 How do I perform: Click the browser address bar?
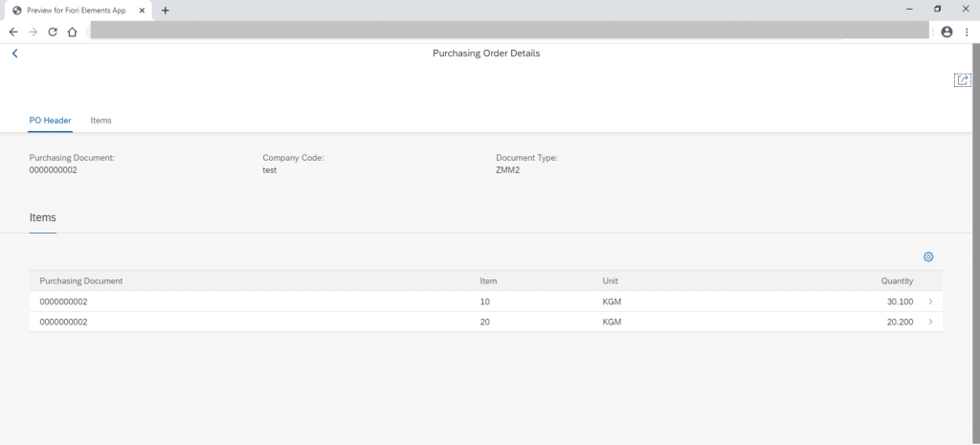[509, 31]
